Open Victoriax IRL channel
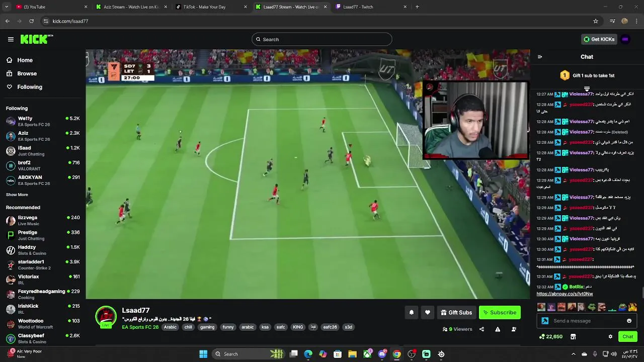The image size is (644, 362). (43, 279)
